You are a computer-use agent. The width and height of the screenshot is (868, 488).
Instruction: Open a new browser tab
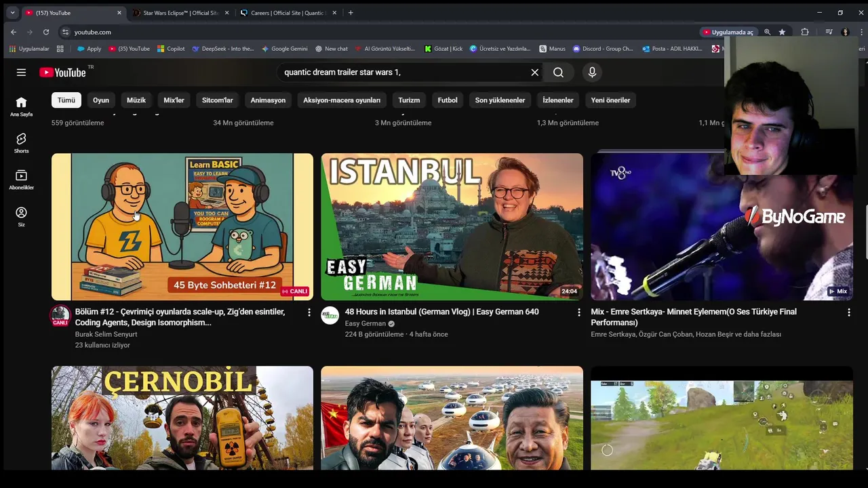tap(351, 13)
